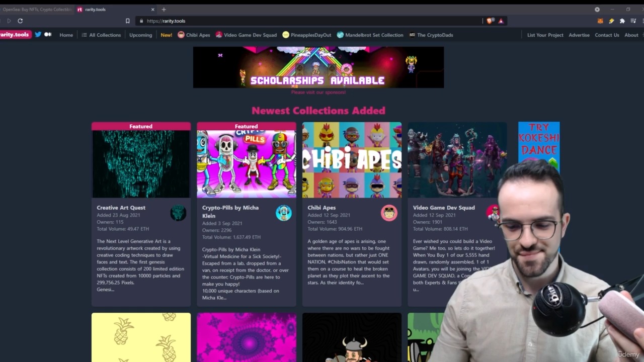The width and height of the screenshot is (644, 362).
Task: Click the Added 23 Aug 2021 text
Action: point(118,215)
